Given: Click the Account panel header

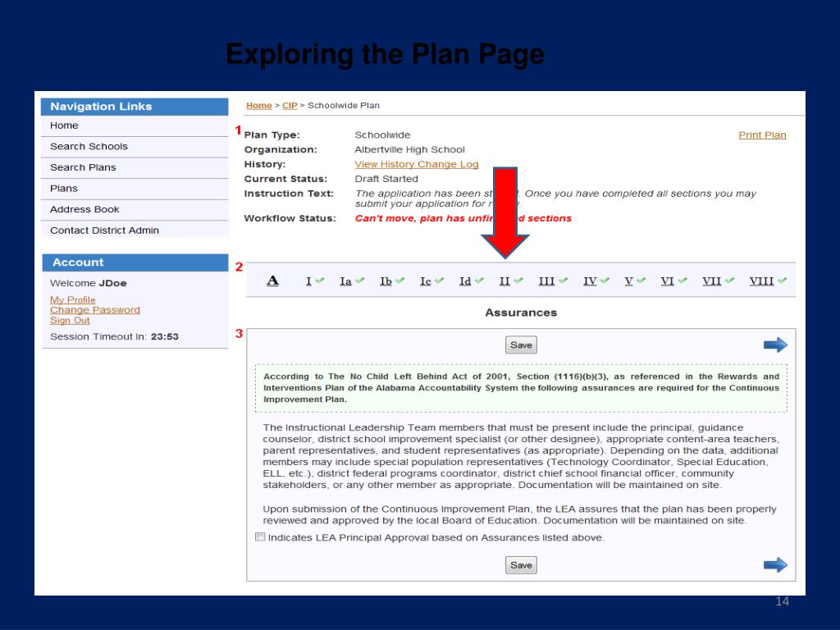Looking at the screenshot, I should (x=135, y=262).
